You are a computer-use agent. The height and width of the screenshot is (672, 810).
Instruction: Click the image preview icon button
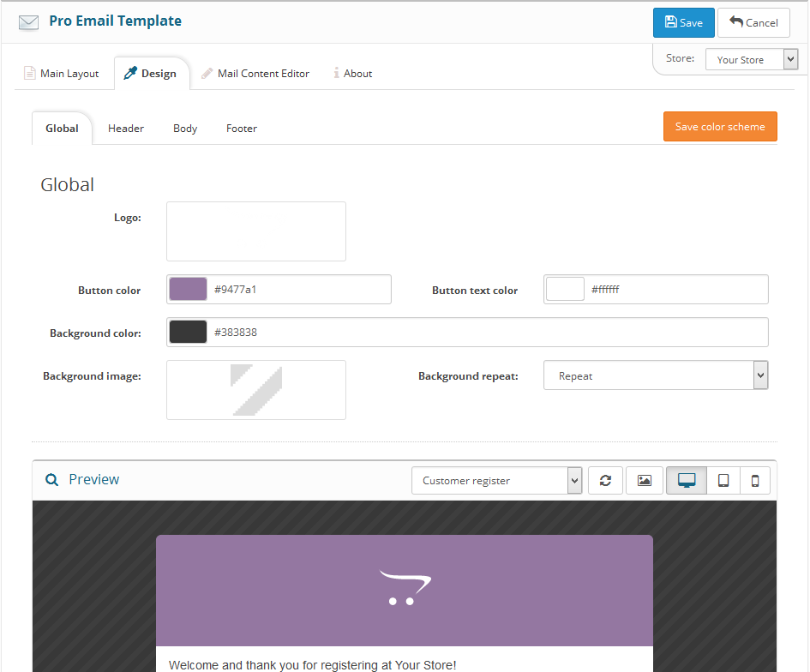click(x=645, y=481)
